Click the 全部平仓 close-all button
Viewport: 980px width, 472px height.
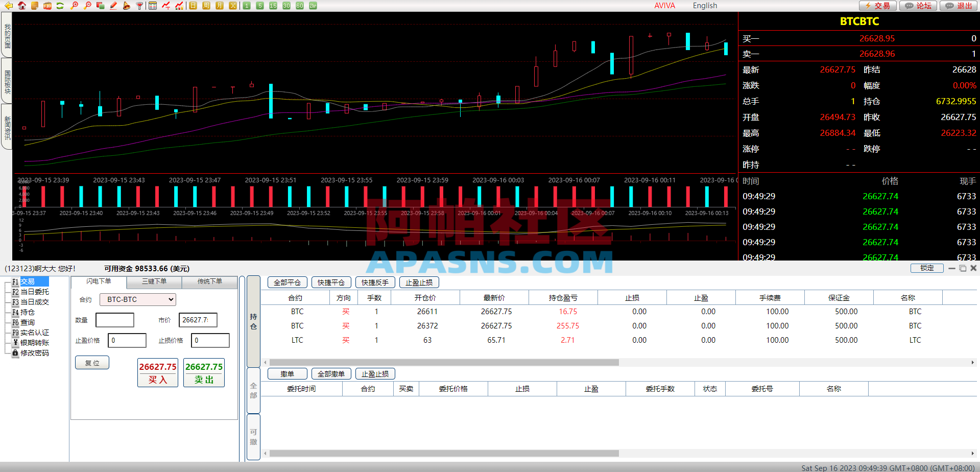pyautogui.click(x=286, y=282)
